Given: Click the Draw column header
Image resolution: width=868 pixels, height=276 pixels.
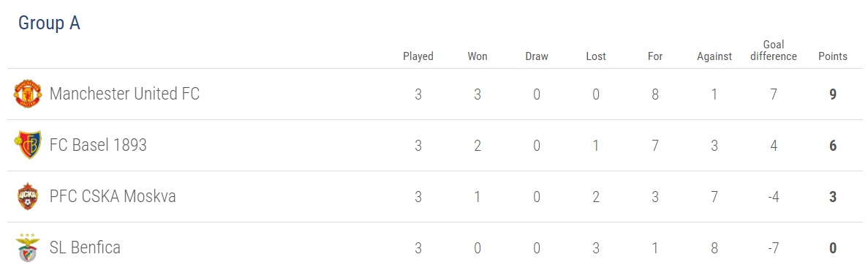Looking at the screenshot, I should click(537, 56).
